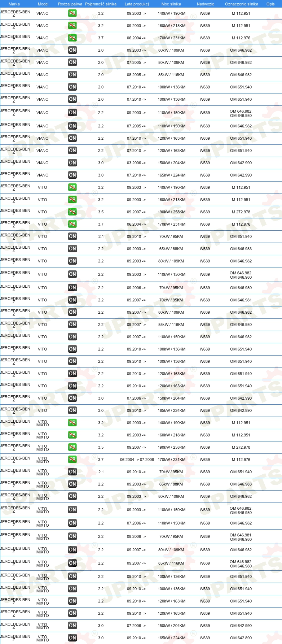Click the Marka column header
The height and width of the screenshot is (644, 282).
(x=14, y=4)
